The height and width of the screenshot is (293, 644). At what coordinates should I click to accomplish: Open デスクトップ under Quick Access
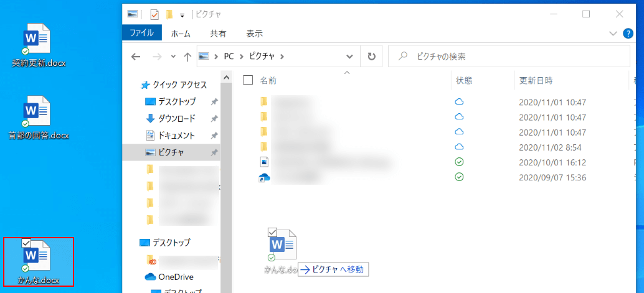coord(171,101)
